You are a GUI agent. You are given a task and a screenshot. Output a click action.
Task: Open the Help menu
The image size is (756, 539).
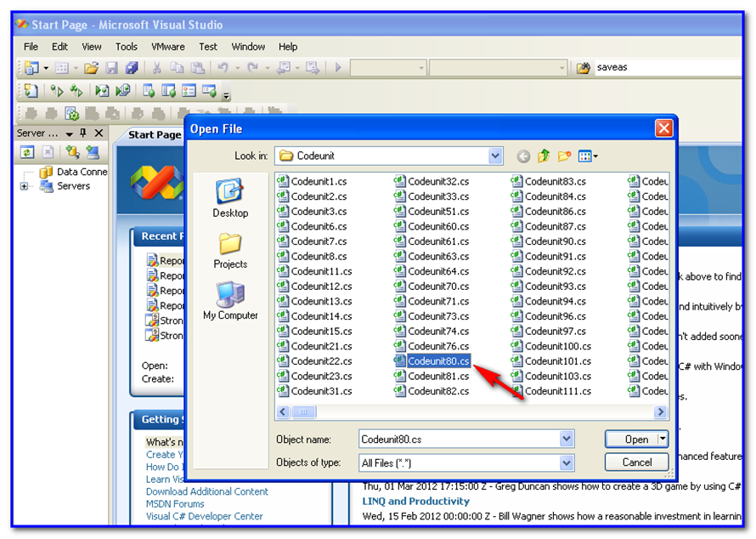[x=288, y=47]
